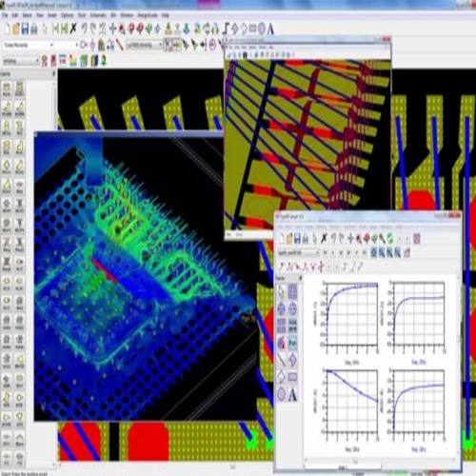Screen dimensions: 476x476
Task: Click green check circle icon in graph window toolbar
Action: pos(390,238)
